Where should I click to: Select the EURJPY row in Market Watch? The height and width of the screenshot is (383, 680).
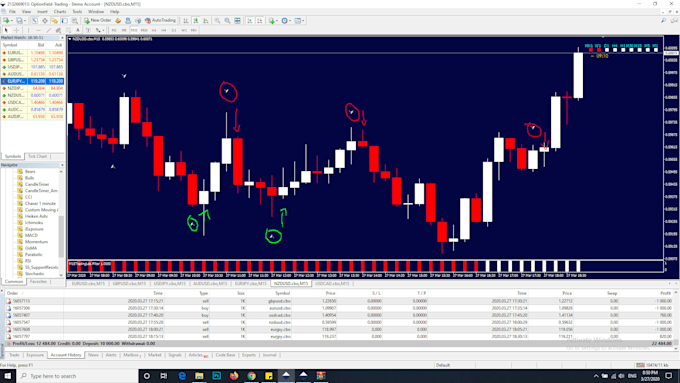[x=33, y=81]
